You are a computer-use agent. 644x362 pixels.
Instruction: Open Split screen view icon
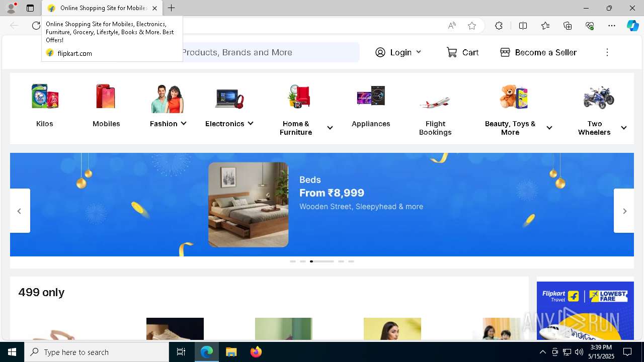pos(523,26)
